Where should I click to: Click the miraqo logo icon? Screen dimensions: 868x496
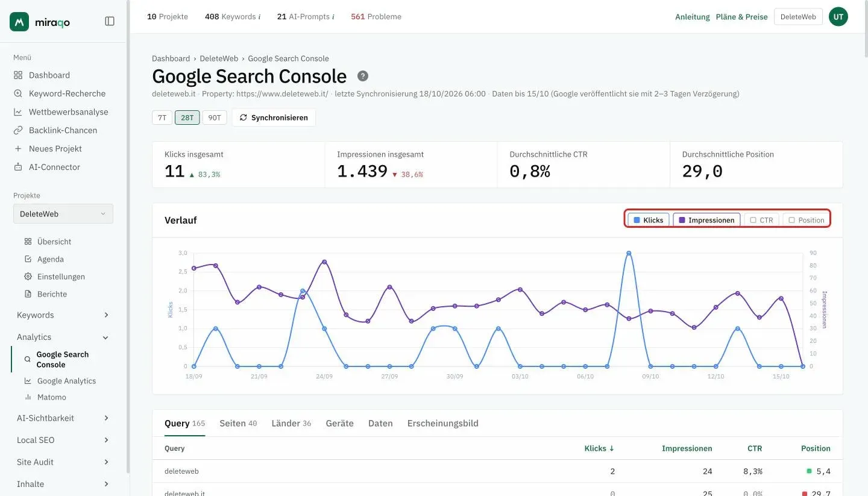click(19, 22)
